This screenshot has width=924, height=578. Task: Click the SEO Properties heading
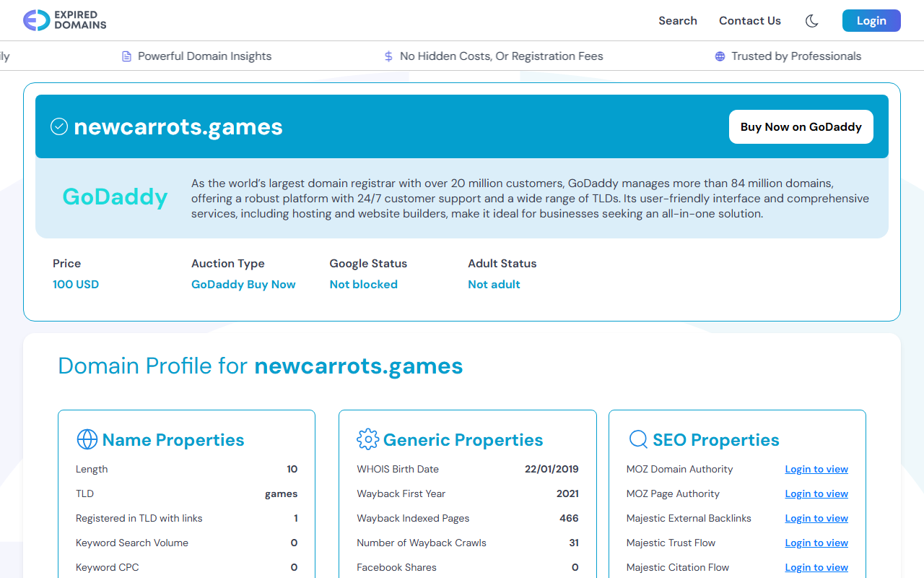(x=716, y=439)
